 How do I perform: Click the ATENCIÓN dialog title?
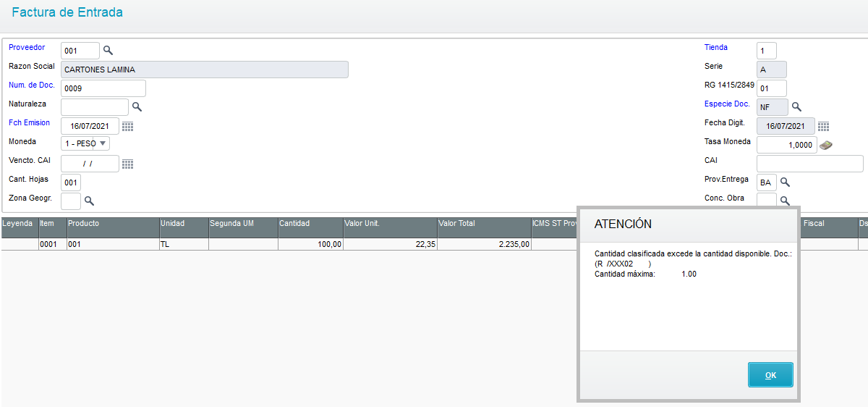pyautogui.click(x=623, y=225)
